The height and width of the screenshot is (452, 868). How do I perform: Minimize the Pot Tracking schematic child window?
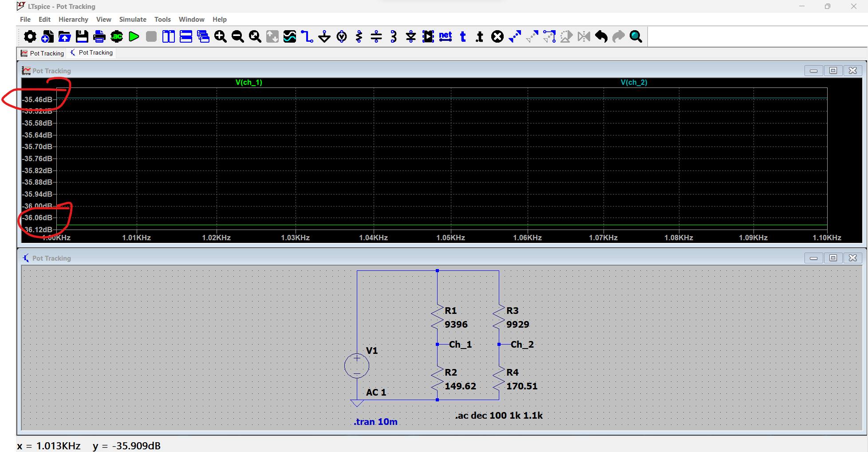[x=813, y=258]
